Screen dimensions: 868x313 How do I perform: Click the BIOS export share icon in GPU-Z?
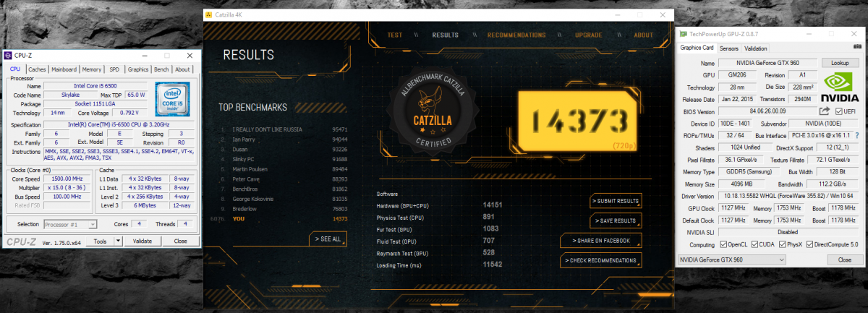pos(824,111)
